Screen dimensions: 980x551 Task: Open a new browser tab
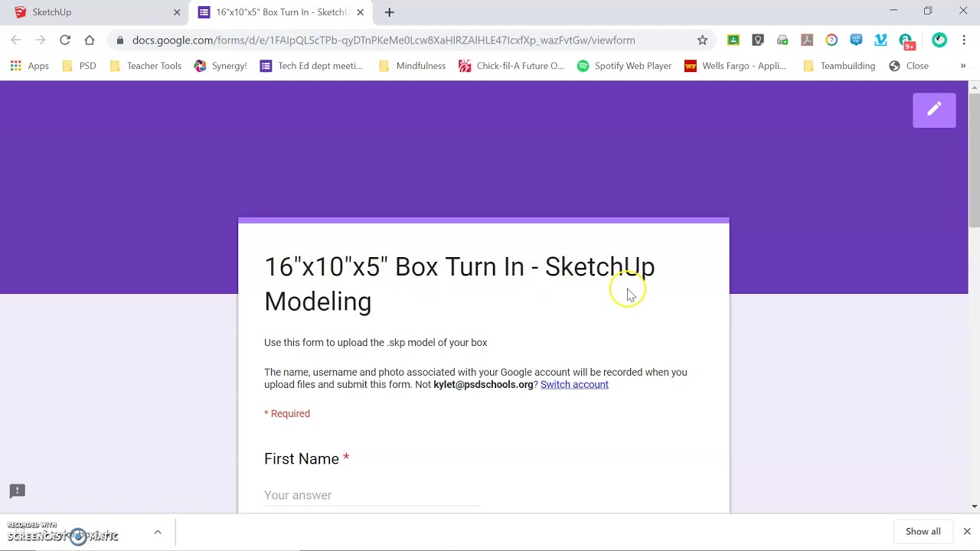coord(389,12)
